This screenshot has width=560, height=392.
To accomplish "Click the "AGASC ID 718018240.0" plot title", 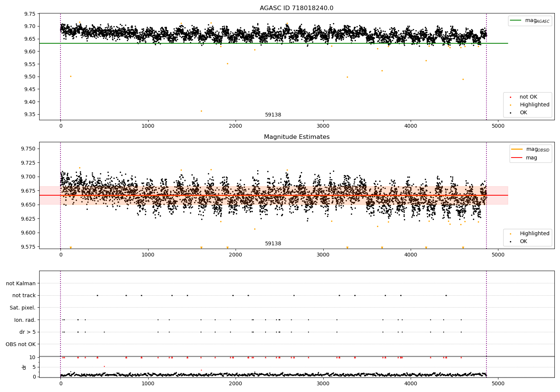I will (296, 8).
